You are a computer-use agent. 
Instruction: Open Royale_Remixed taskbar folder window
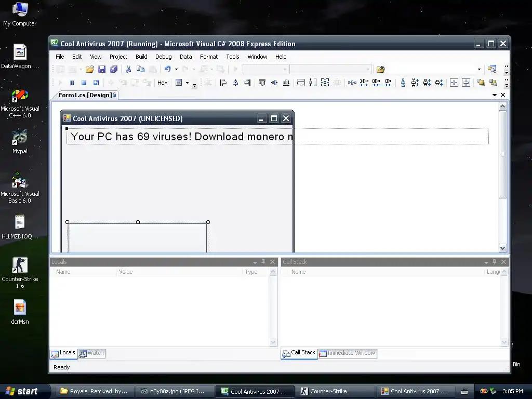pos(95,391)
